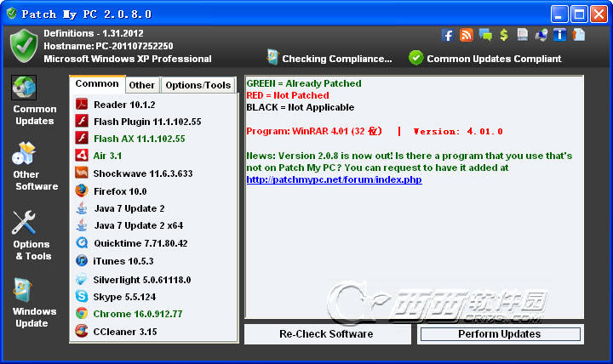Maximize the Patch My PC window

point(579,14)
